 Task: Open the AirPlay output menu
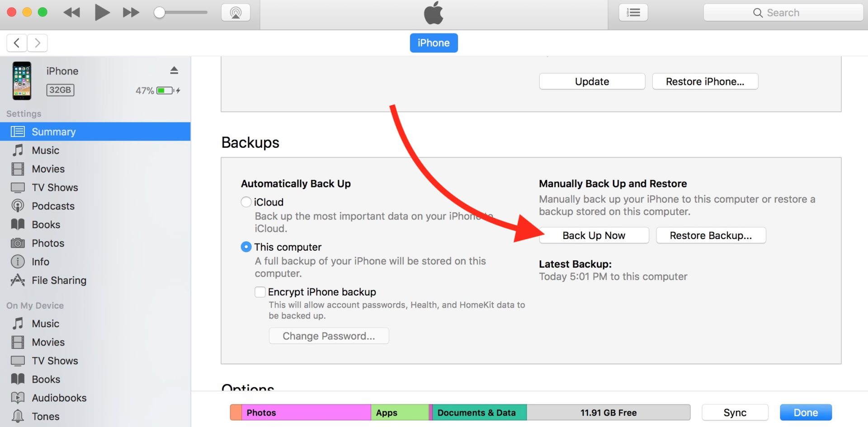click(236, 12)
